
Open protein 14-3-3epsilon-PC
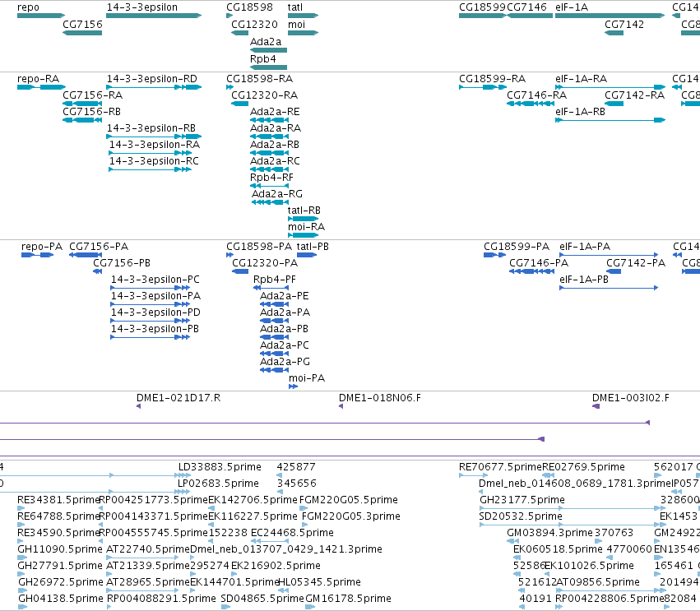155,280
